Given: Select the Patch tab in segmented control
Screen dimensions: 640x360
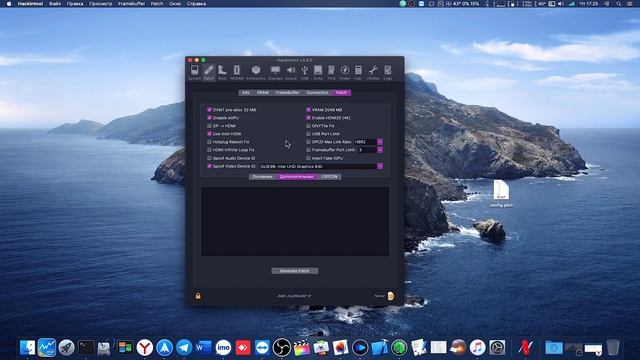Looking at the screenshot, I should click(342, 93).
